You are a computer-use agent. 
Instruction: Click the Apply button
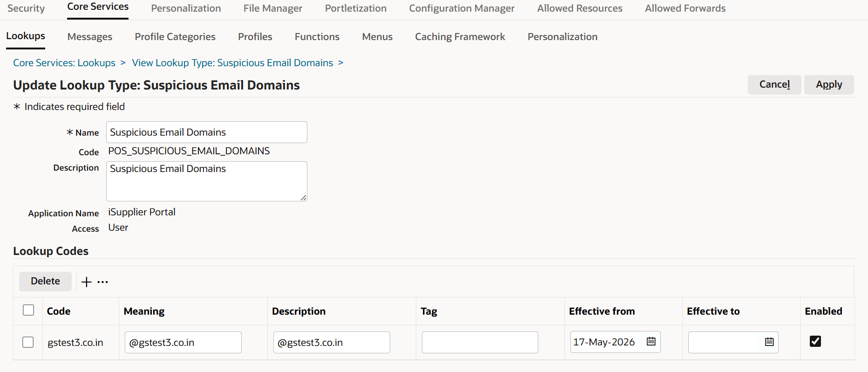(x=829, y=84)
